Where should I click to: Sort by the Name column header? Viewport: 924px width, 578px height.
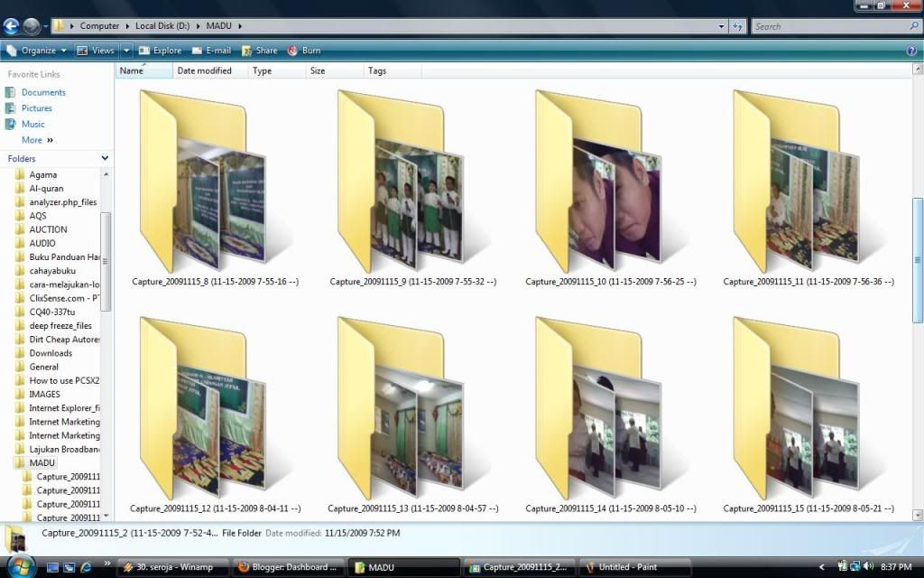pyautogui.click(x=144, y=70)
